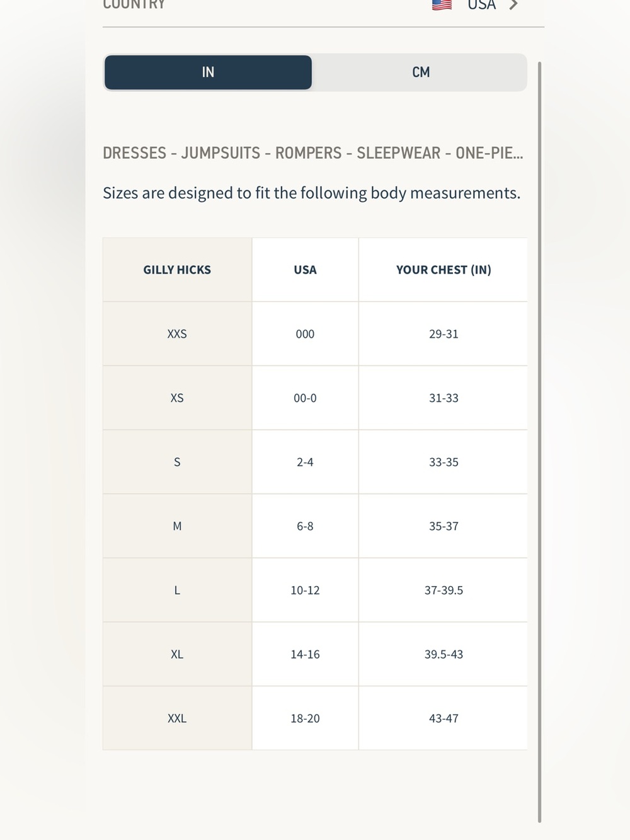Select the XXS size row
This screenshot has height=840, width=630.
(315, 334)
